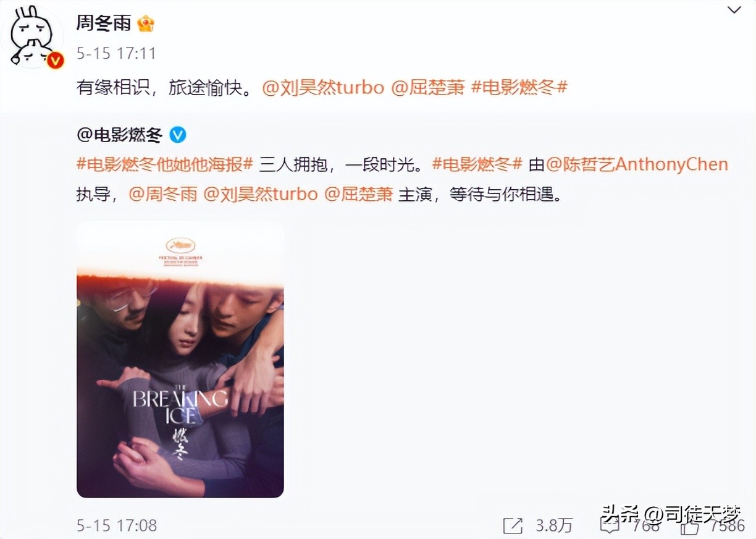Open the 周冬雨 username link
This screenshot has height=539, width=756.
coord(104,23)
